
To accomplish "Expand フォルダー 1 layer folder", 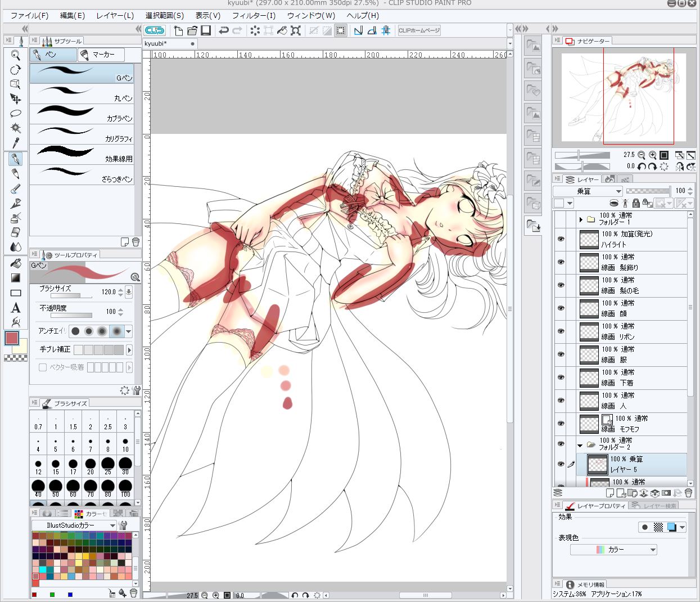I will [x=581, y=220].
